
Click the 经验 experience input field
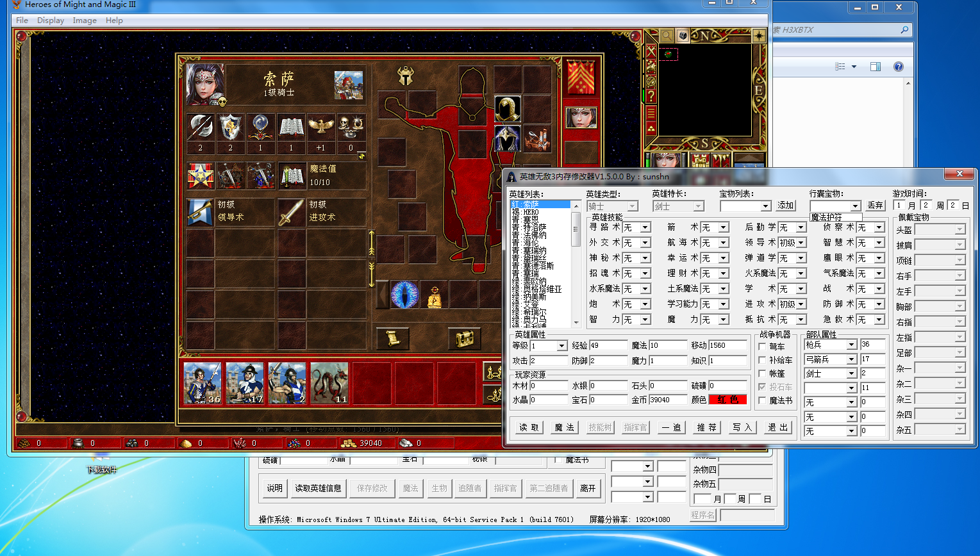pos(608,345)
